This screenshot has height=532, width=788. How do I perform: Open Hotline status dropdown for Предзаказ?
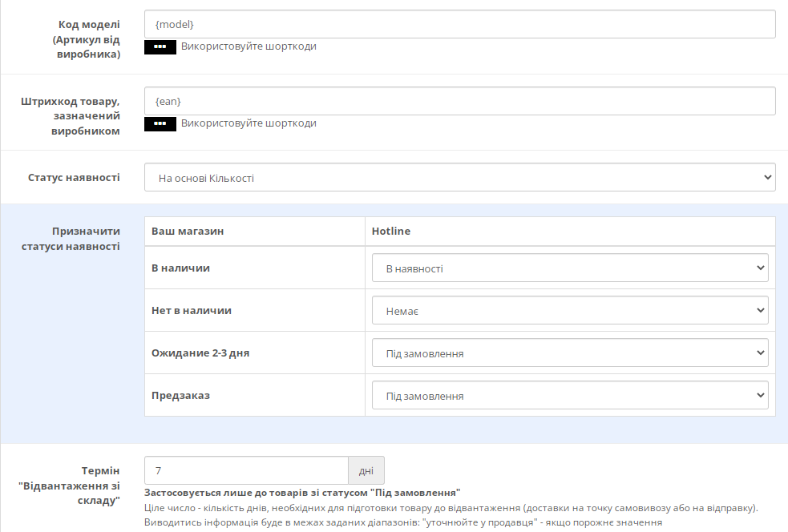570,395
